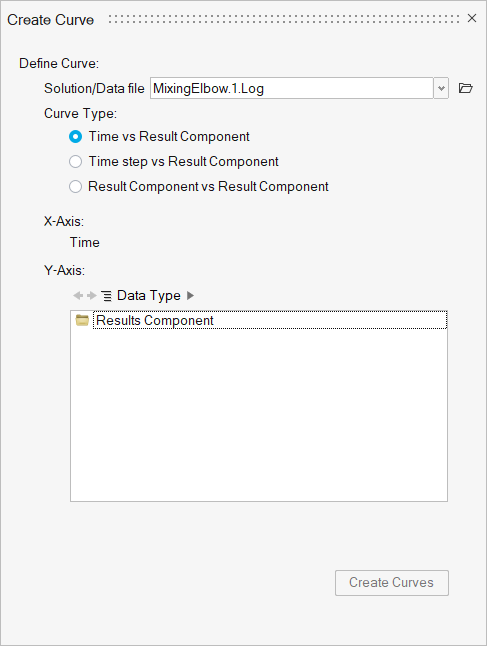Expand the Data Type arrow menu

190,295
